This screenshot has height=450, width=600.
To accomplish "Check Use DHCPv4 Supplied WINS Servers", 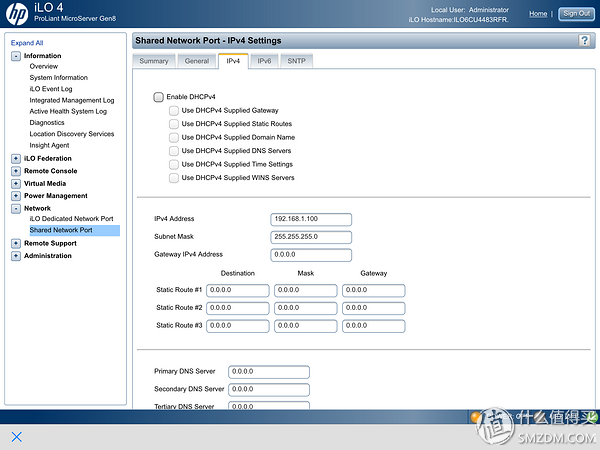I will pyautogui.click(x=174, y=177).
